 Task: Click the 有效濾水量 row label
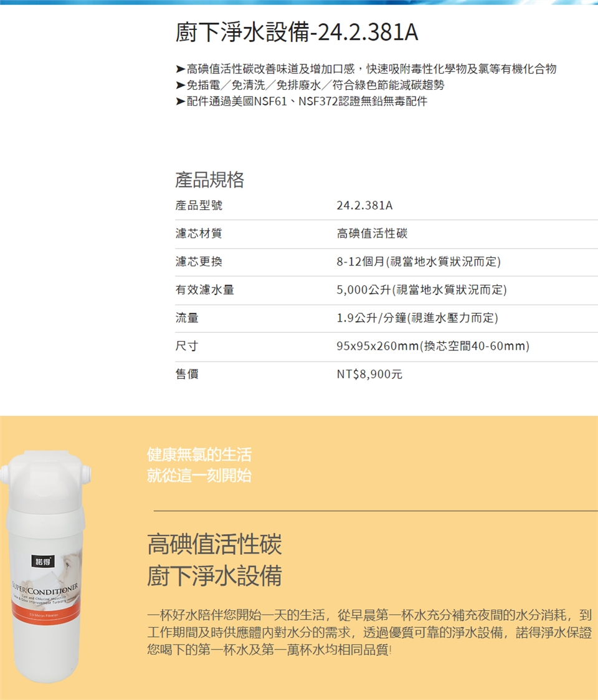coord(204,290)
